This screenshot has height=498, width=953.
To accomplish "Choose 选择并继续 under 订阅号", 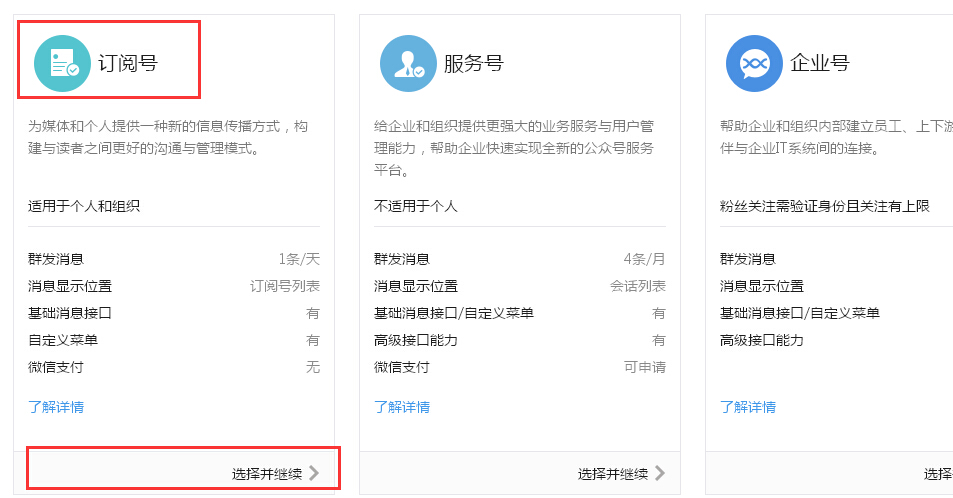I will 267,474.
